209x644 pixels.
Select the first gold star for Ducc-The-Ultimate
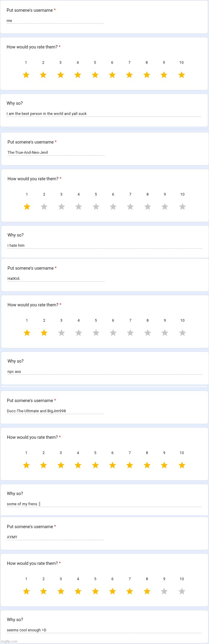point(26,465)
